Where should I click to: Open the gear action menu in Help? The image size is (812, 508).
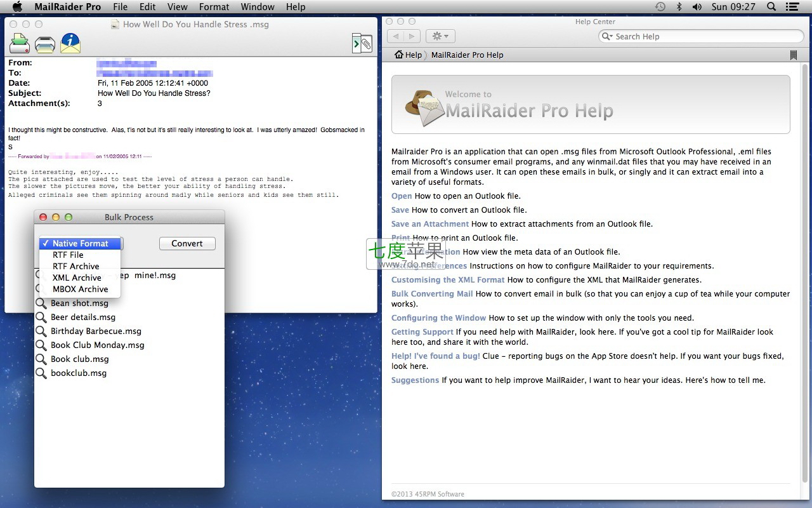tap(440, 36)
